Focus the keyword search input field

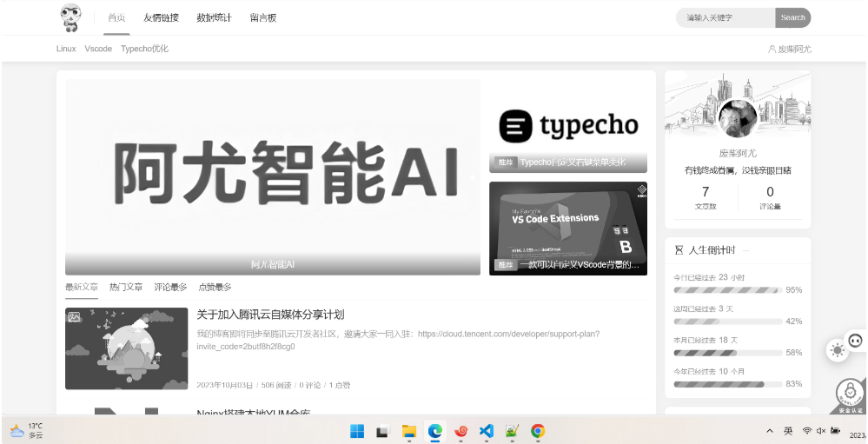pyautogui.click(x=726, y=17)
